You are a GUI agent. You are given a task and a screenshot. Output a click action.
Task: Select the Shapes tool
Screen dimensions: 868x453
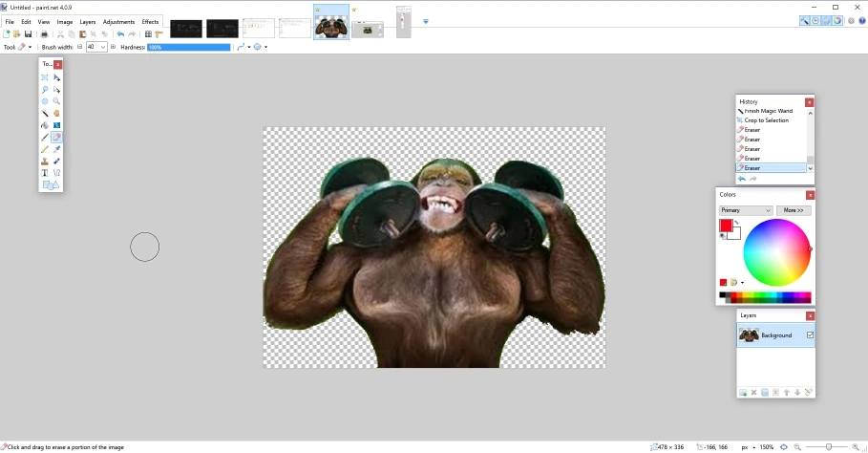(x=51, y=185)
